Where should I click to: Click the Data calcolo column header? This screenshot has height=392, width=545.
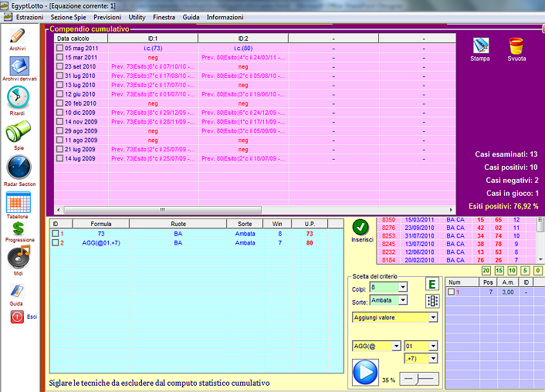point(81,39)
